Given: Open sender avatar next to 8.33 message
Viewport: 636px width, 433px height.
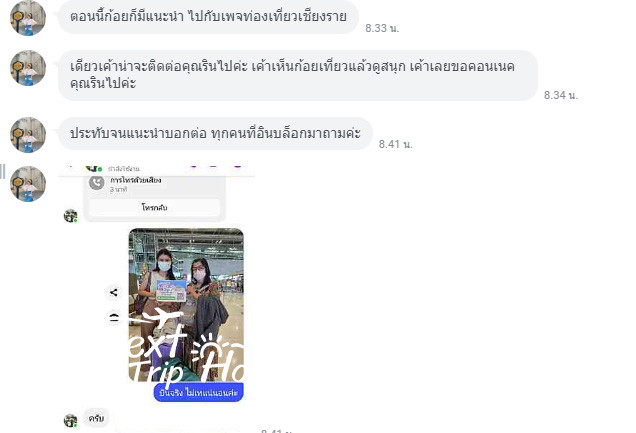Looking at the screenshot, I should 28,18.
